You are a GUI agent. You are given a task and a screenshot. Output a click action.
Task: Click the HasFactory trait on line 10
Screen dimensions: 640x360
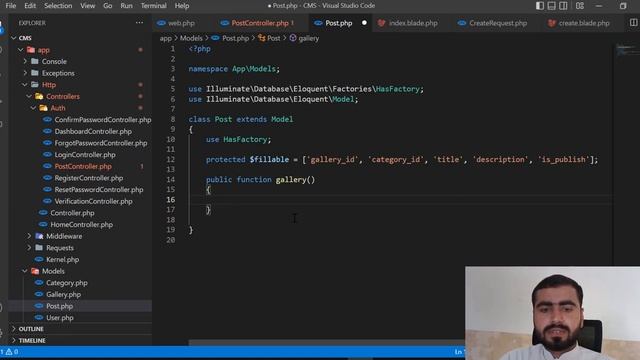point(245,140)
